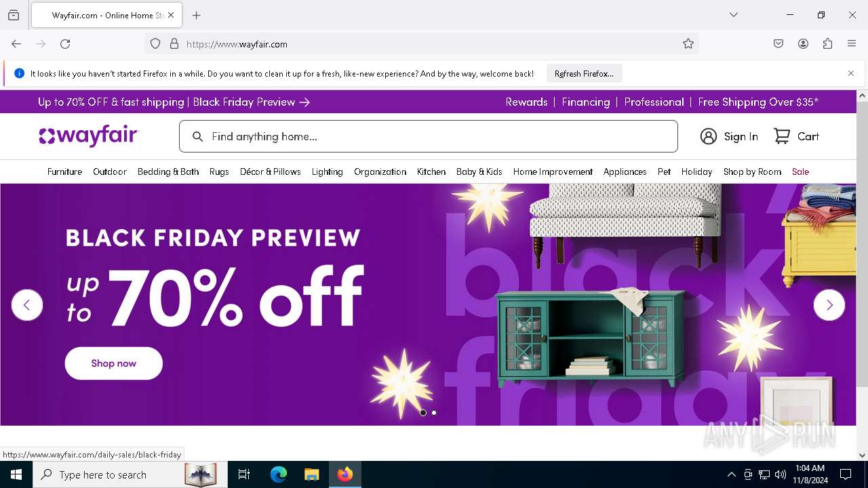Viewport: 868px width, 488px height.
Task: Open Free Shipping Over $35 link
Action: (x=758, y=102)
